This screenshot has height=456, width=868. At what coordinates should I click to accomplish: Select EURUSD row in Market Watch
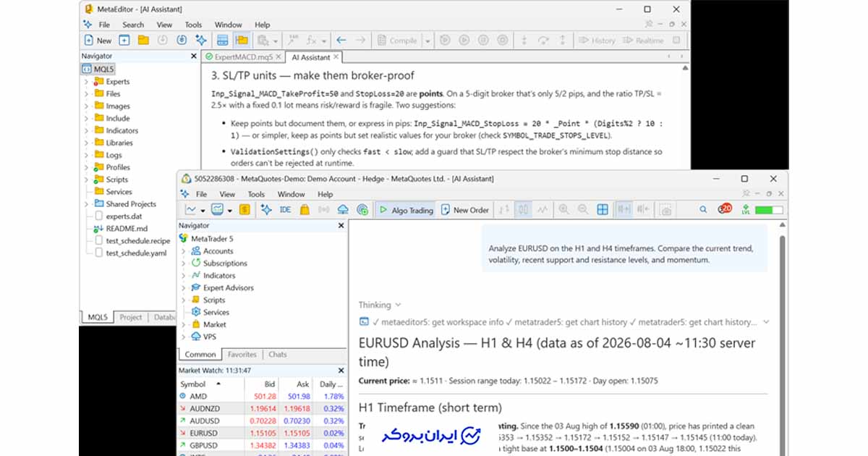[x=262, y=433]
